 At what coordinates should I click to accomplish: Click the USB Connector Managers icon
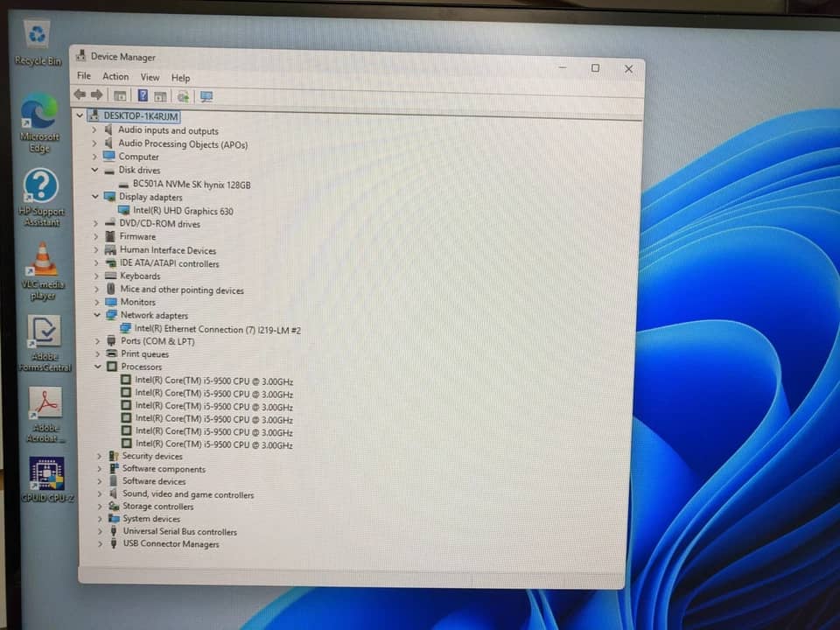(114, 543)
